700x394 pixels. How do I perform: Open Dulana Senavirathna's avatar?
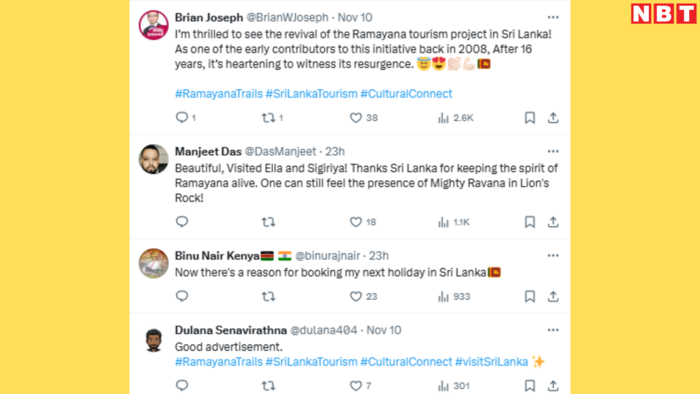click(154, 340)
